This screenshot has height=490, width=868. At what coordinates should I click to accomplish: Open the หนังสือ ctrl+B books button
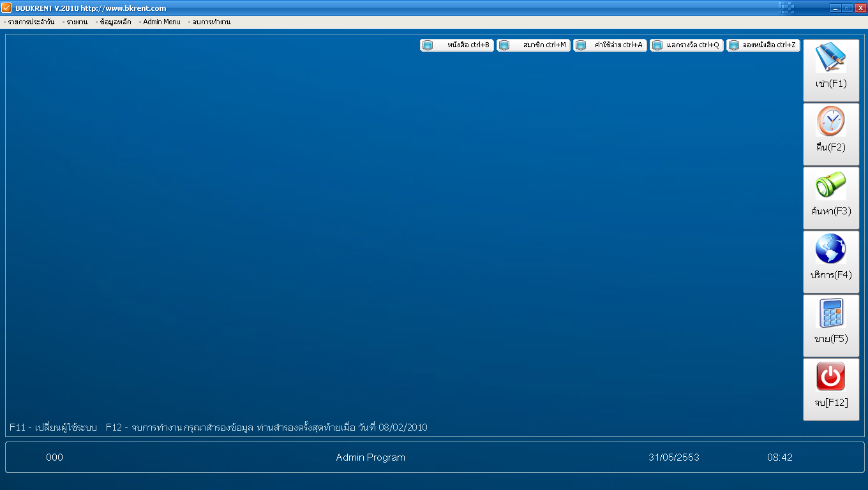pos(457,45)
